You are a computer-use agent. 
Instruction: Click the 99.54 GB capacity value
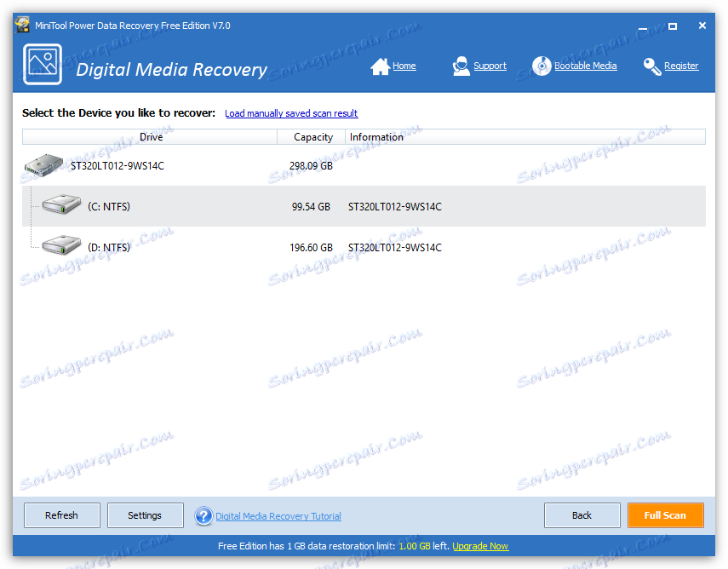point(311,207)
